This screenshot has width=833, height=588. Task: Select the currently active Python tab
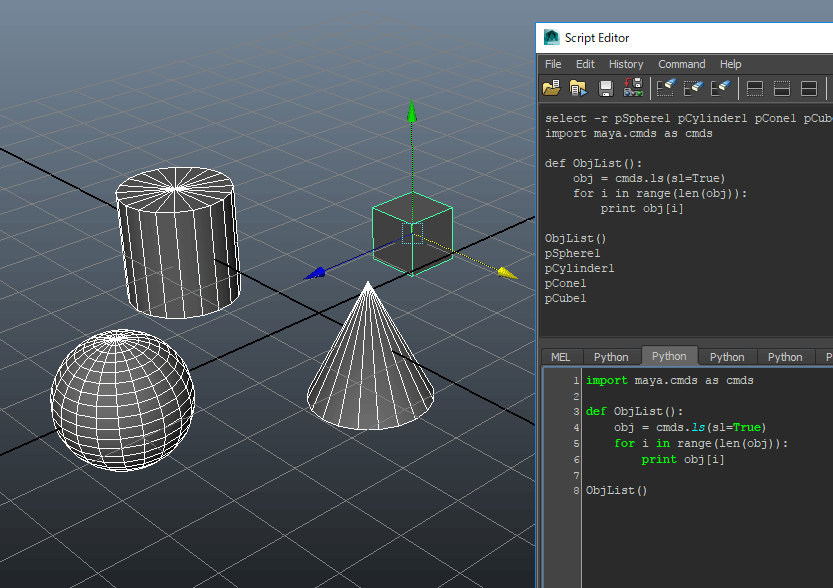click(669, 356)
